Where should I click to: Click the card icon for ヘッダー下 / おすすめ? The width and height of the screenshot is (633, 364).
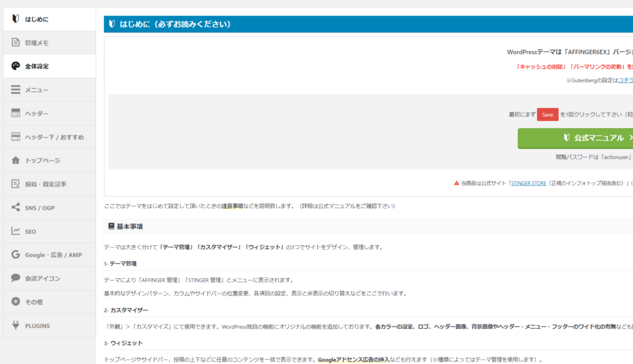15,137
